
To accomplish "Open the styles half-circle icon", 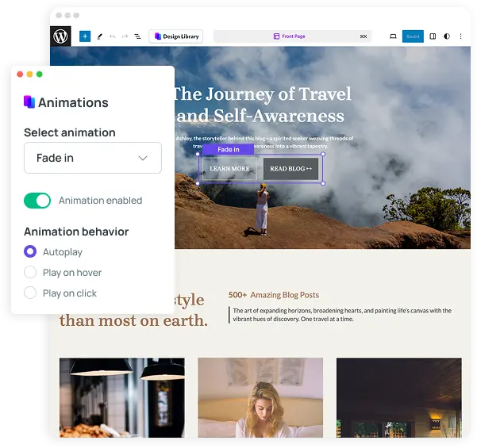I will point(447,36).
